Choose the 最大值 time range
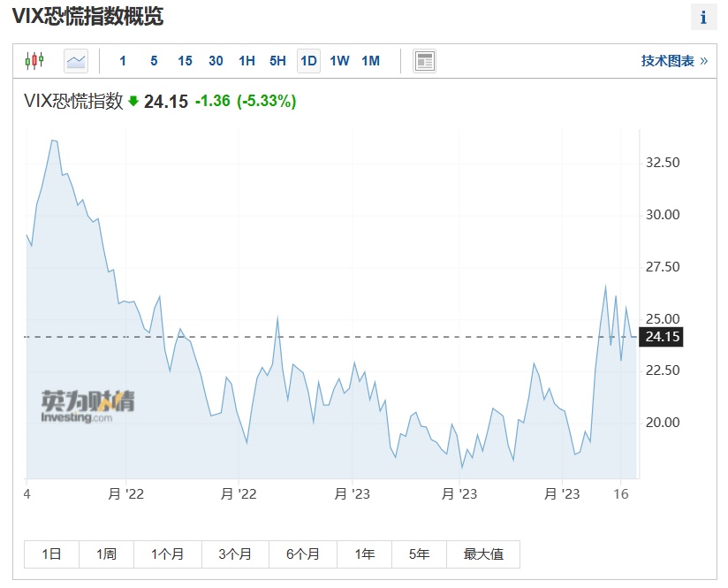 pyautogui.click(x=483, y=554)
